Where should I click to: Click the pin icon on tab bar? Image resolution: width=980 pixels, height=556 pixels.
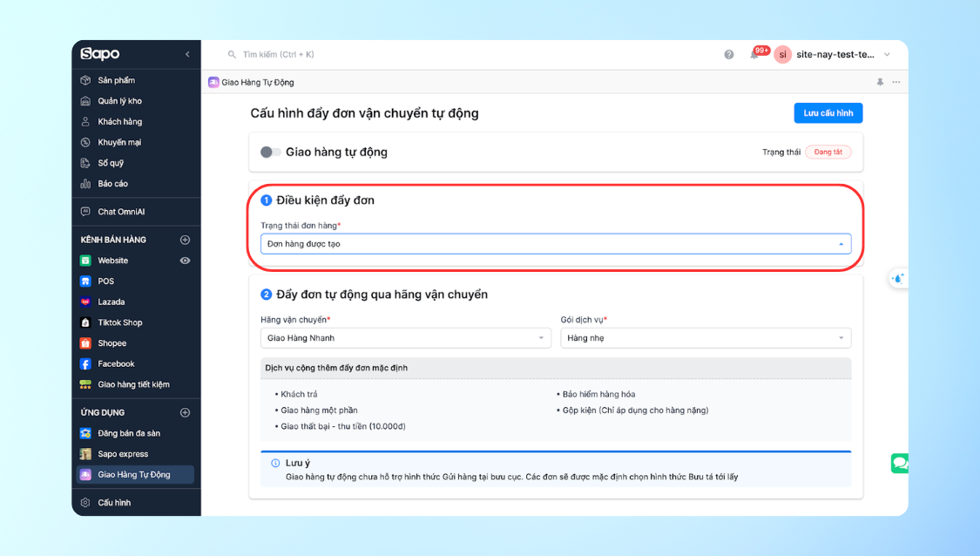880,82
